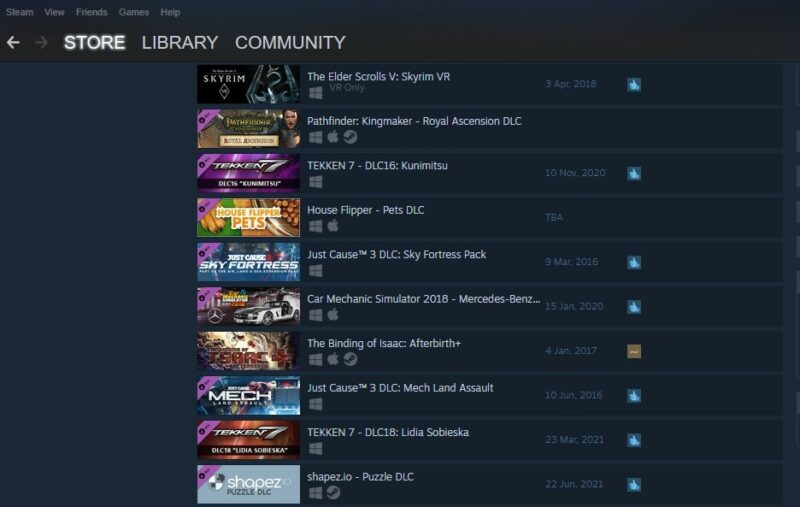Click mixed review icon for Binding of Isaac
This screenshot has width=800, height=507.
point(634,351)
